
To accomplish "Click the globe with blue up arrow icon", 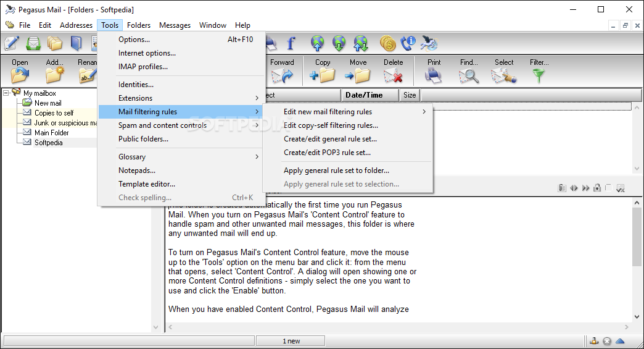I will point(317,43).
